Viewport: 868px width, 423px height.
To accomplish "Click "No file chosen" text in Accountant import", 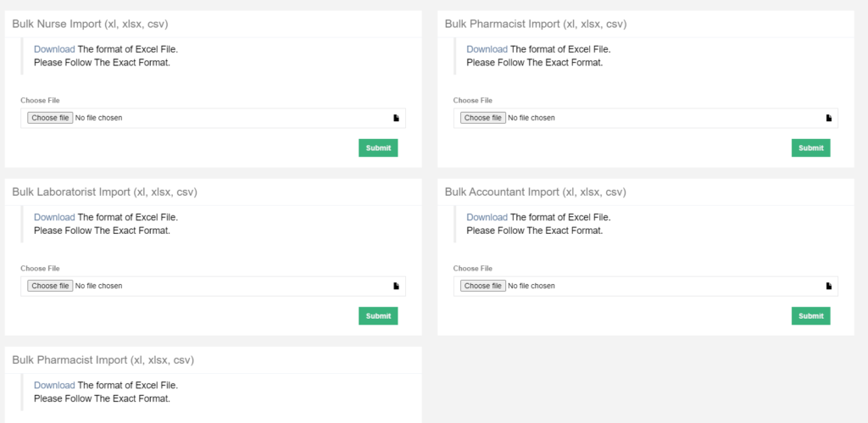I will [x=531, y=287].
